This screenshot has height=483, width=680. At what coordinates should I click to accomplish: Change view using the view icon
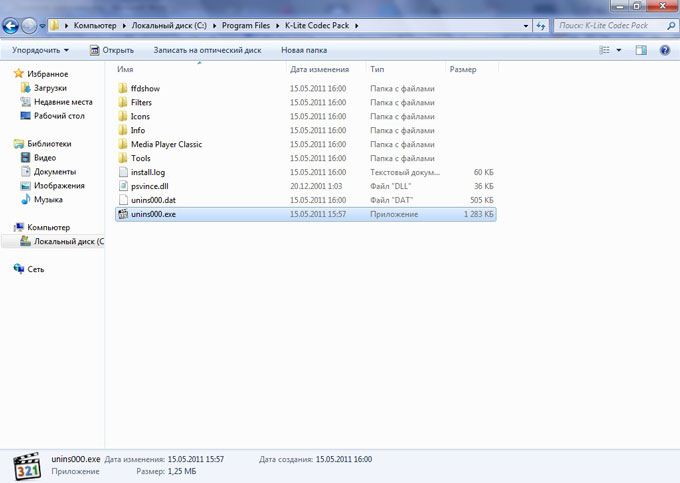coord(605,50)
